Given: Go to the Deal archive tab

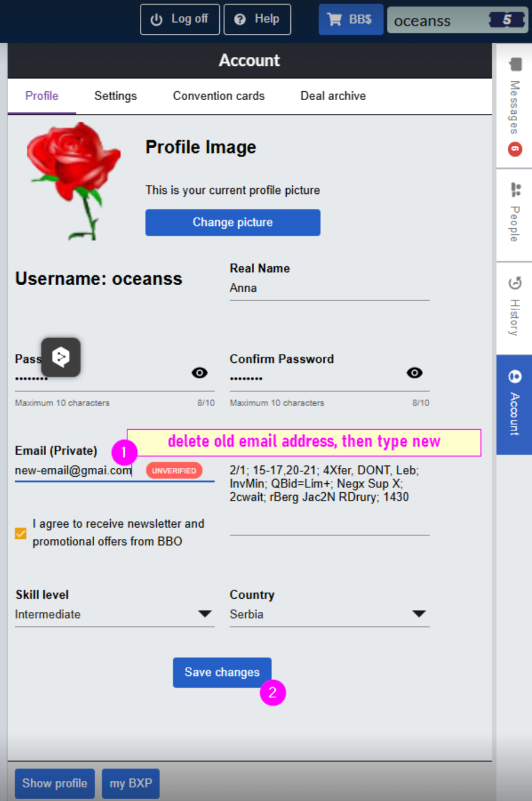Looking at the screenshot, I should [x=333, y=96].
